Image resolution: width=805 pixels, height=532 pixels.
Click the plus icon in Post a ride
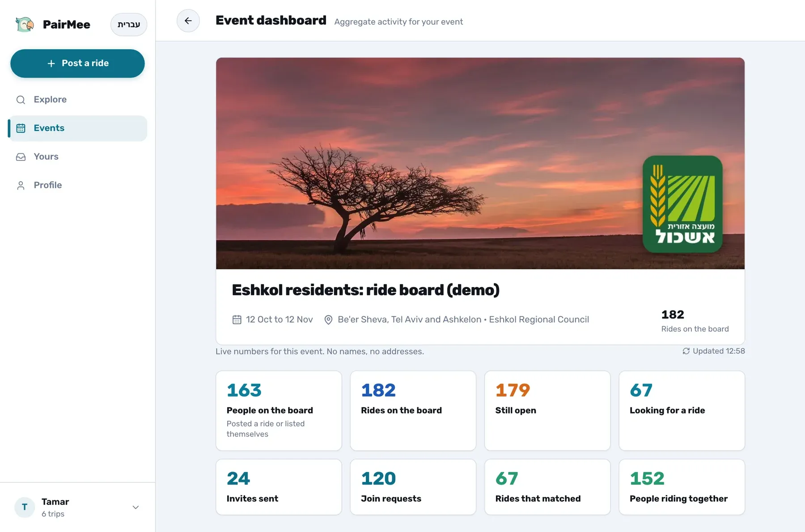[51, 63]
